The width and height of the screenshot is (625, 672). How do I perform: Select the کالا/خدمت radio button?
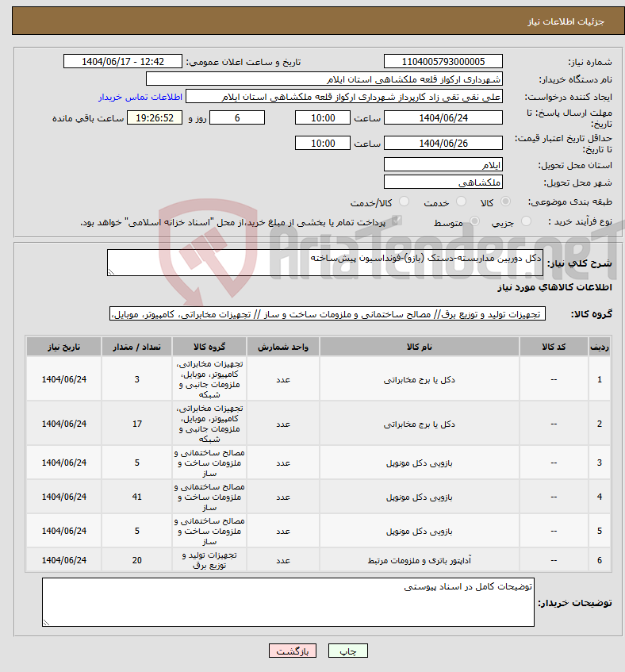pyautogui.click(x=404, y=202)
